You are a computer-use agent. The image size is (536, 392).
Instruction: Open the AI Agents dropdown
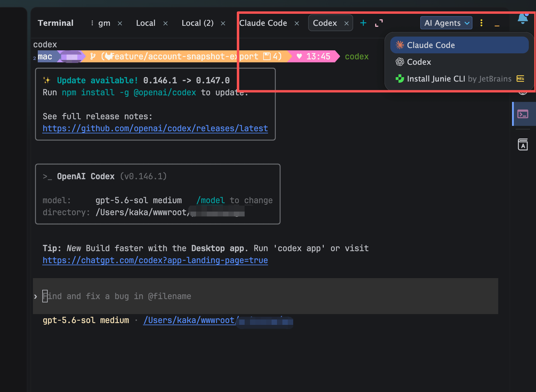pos(446,23)
